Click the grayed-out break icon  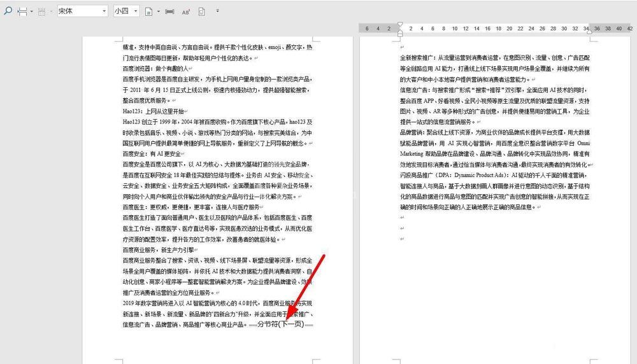click(x=41, y=11)
